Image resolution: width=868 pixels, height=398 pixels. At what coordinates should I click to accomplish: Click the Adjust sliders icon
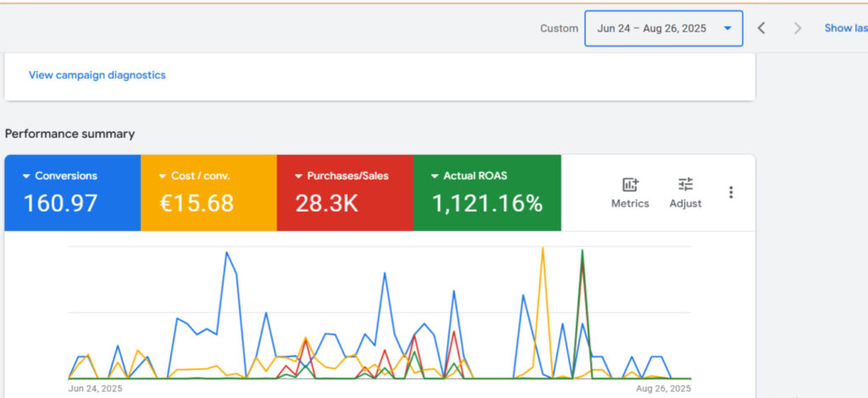(x=685, y=185)
